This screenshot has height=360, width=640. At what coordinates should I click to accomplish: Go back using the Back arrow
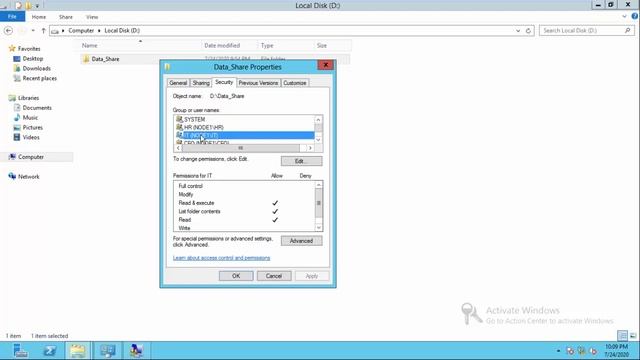pyautogui.click(x=8, y=31)
